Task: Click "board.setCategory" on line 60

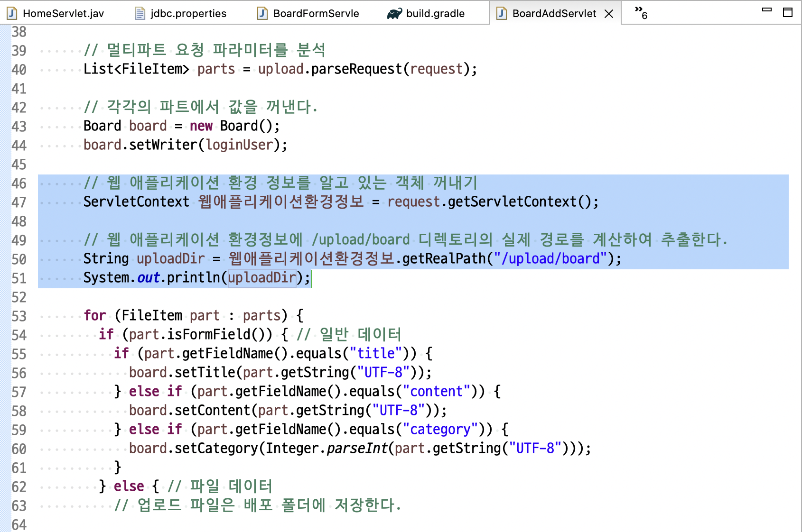Action: [193, 449]
